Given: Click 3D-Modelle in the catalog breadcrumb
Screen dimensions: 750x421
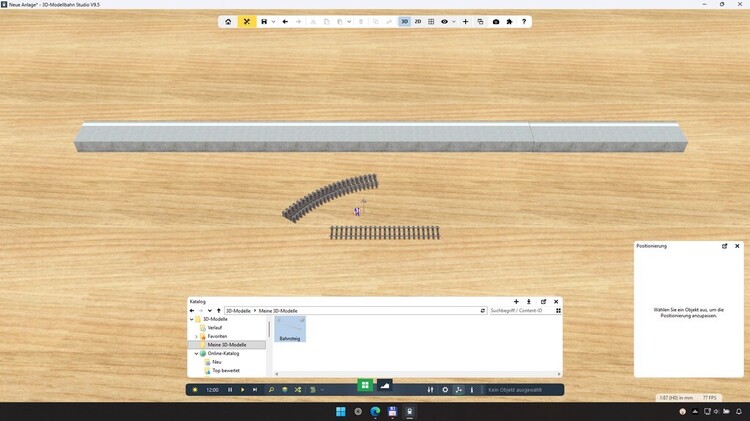Looking at the screenshot, I should pos(238,310).
